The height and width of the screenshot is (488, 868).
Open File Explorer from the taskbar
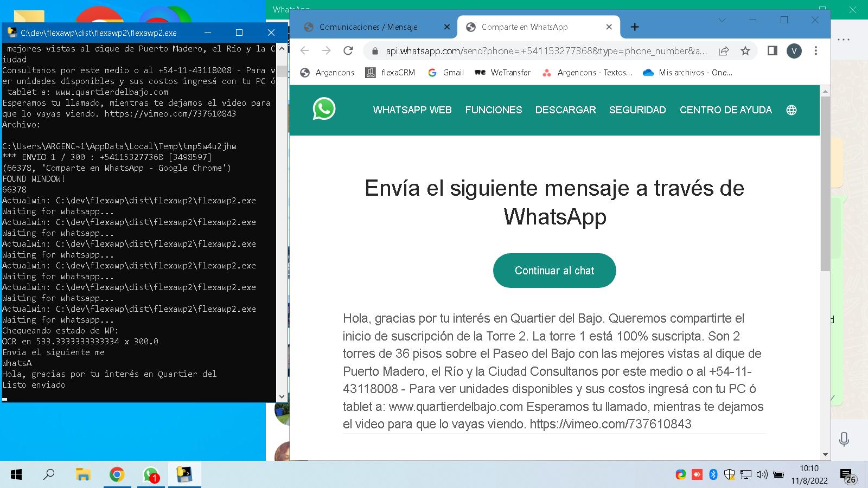(82, 475)
